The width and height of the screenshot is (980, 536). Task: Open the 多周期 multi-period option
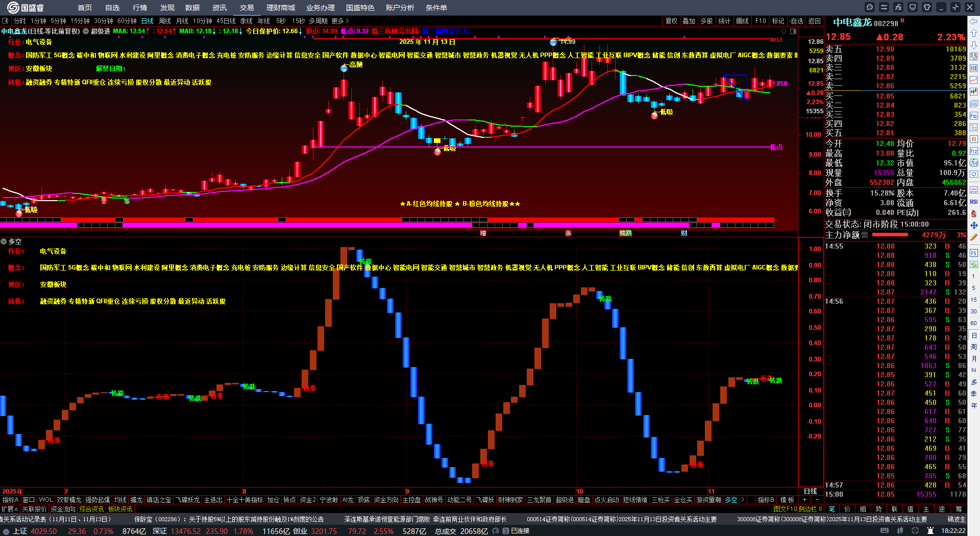(x=318, y=21)
